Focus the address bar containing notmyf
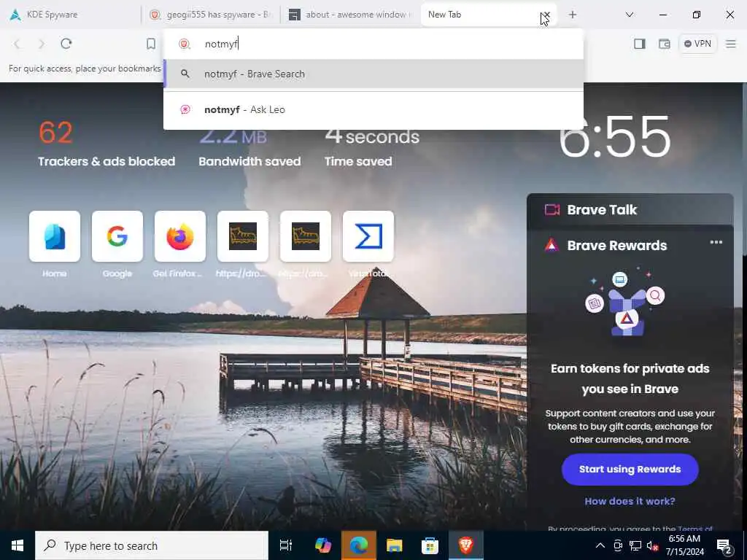This screenshot has width=747, height=560. pyautogui.click(x=373, y=44)
